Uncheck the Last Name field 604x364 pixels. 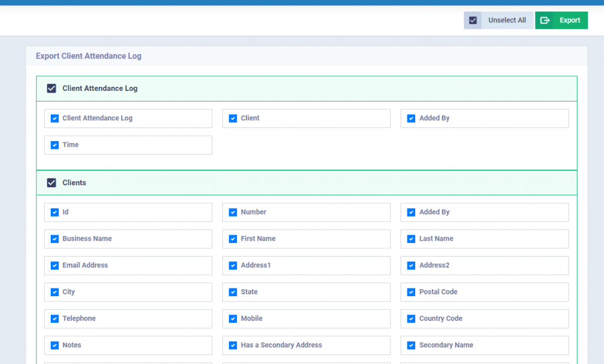(x=411, y=238)
